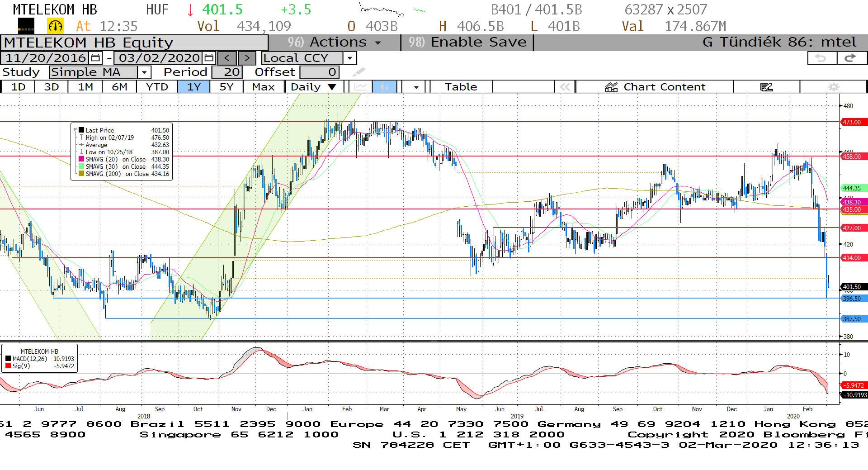Open the Table view
This screenshot has width=868, height=470.
click(x=461, y=87)
